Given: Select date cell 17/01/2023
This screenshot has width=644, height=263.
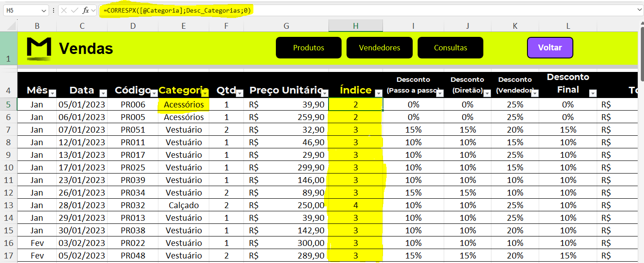Looking at the screenshot, I should click(x=82, y=167).
